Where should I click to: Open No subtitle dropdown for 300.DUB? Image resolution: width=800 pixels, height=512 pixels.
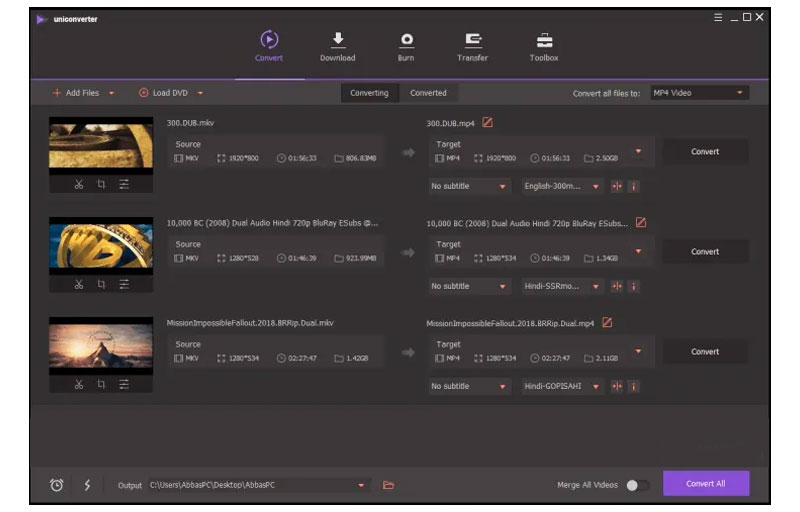[x=470, y=186]
